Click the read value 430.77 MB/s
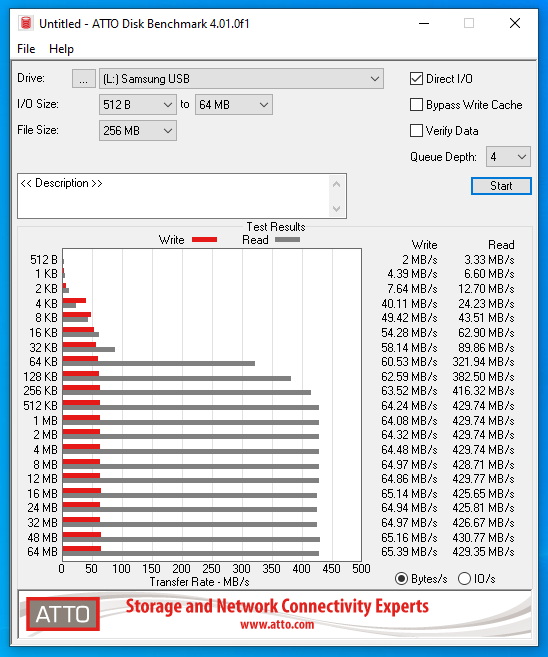Image resolution: width=548 pixels, height=657 pixels. (x=483, y=537)
